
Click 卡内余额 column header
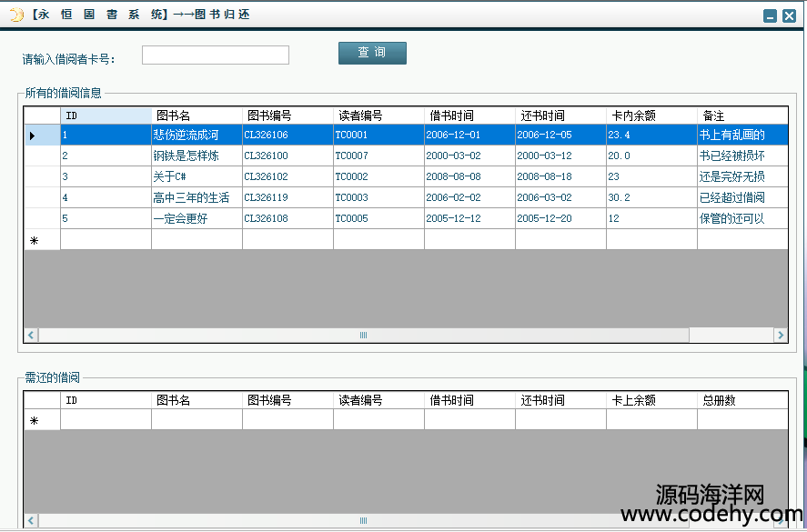[x=651, y=115]
